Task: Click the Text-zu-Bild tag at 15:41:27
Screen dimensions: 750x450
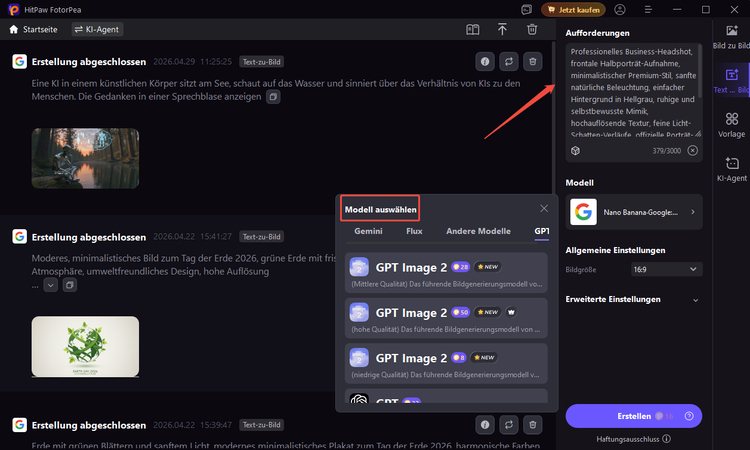Action: coord(262,237)
